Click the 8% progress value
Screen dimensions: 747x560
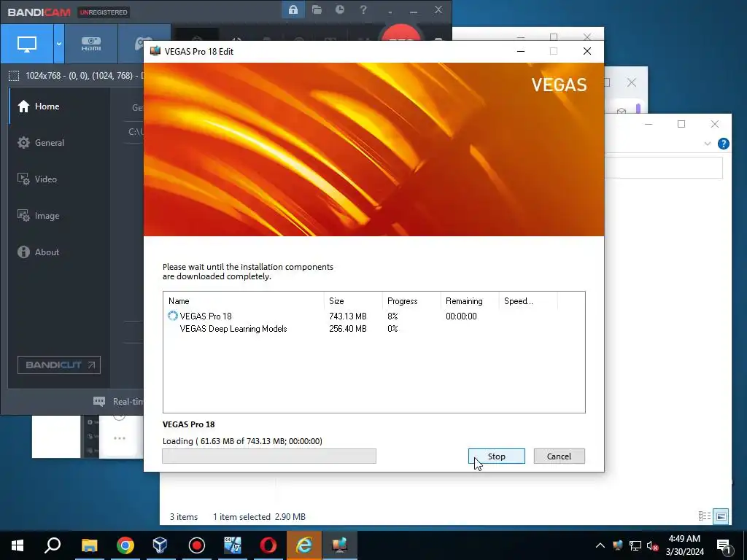click(x=392, y=316)
